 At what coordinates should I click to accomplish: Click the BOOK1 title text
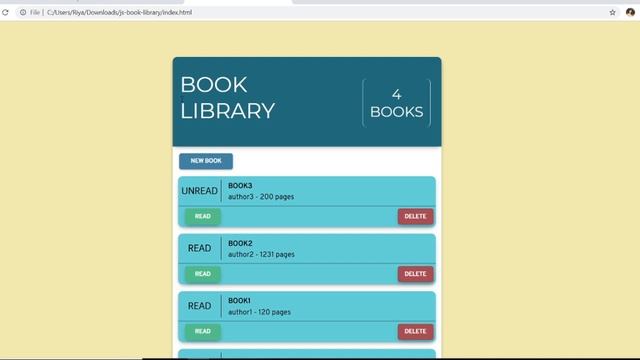pyautogui.click(x=239, y=301)
